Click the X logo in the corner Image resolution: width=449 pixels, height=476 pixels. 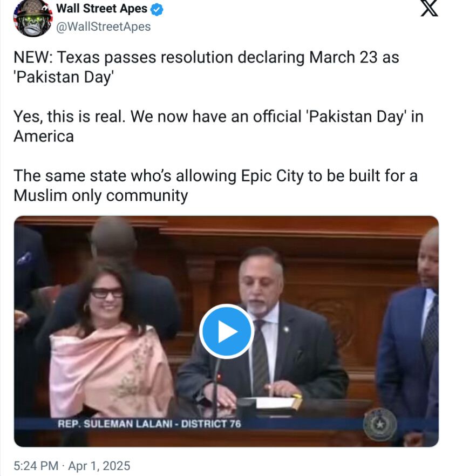point(429,8)
